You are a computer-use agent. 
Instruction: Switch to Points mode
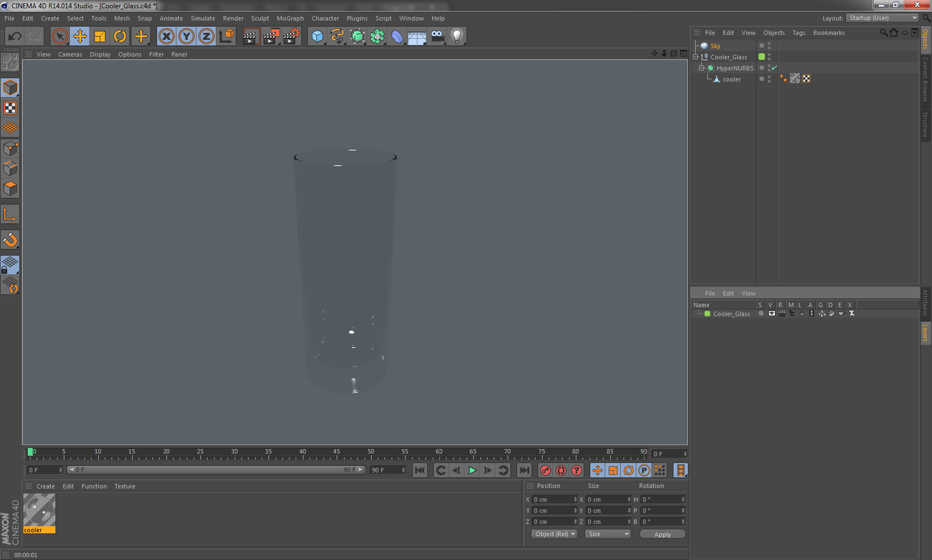click(x=10, y=149)
